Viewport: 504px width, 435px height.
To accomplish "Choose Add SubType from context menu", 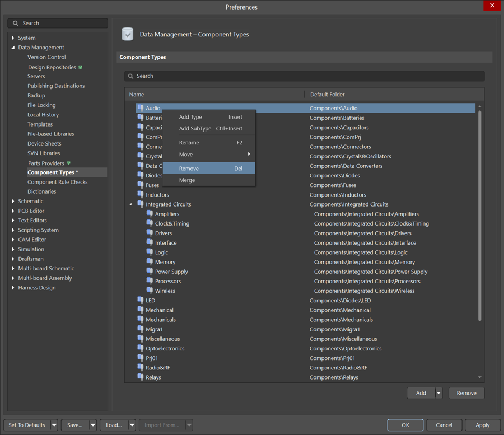I will click(x=209, y=129).
